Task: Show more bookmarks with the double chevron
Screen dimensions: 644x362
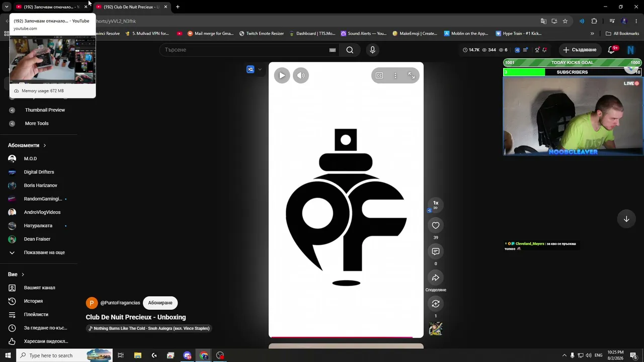Action: click(x=592, y=34)
